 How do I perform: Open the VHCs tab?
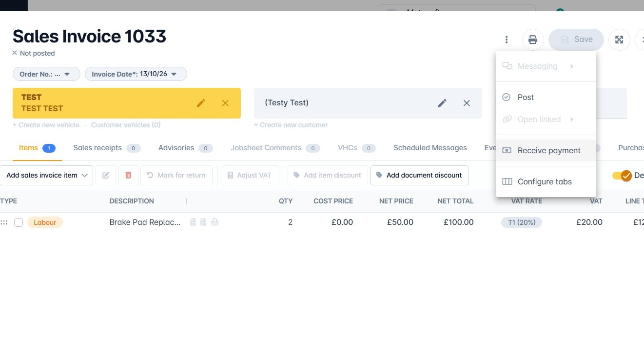point(356,148)
